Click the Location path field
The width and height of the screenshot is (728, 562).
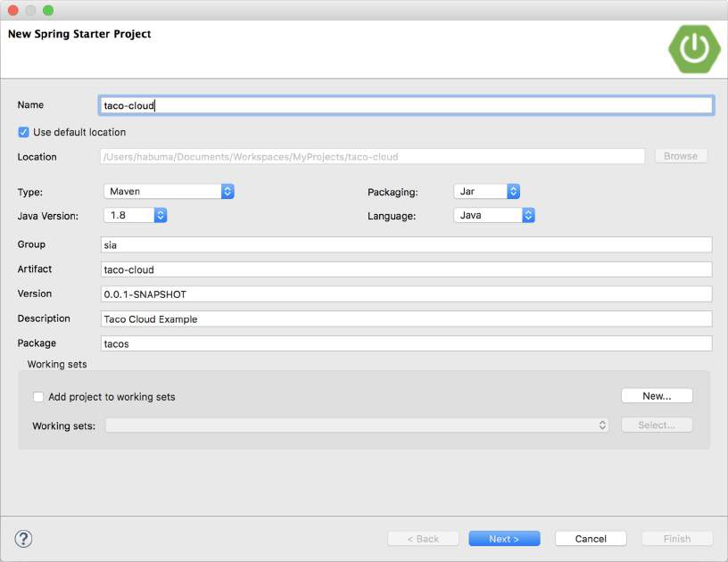pos(372,156)
